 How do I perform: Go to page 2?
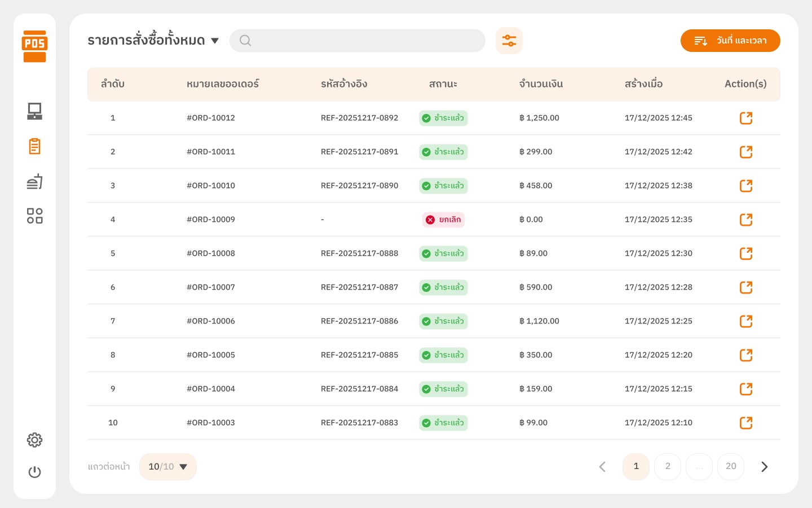[x=668, y=467]
